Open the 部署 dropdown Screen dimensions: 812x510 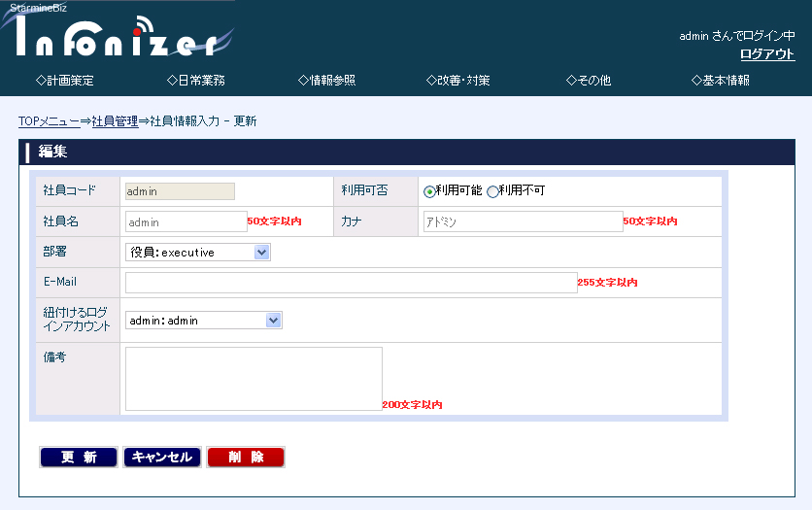click(198, 253)
